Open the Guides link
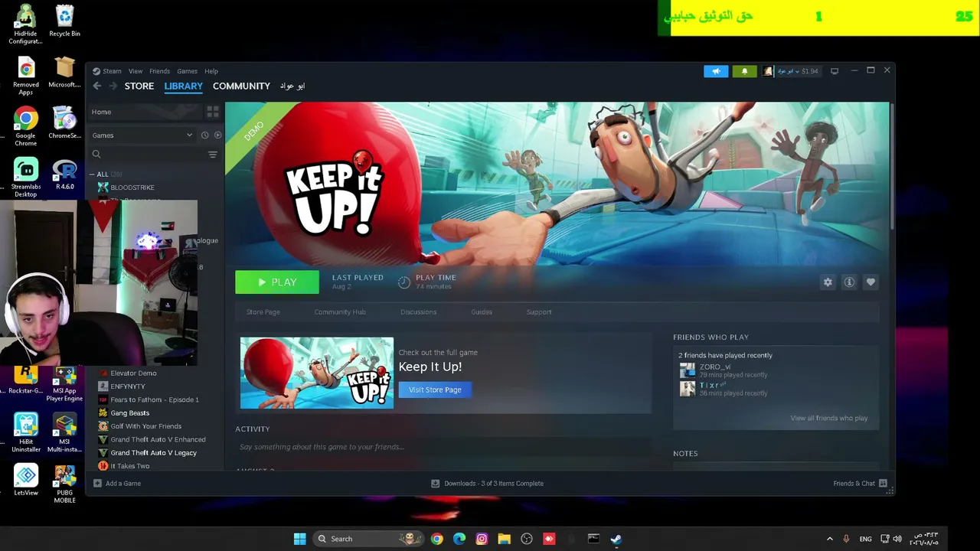 click(x=482, y=312)
